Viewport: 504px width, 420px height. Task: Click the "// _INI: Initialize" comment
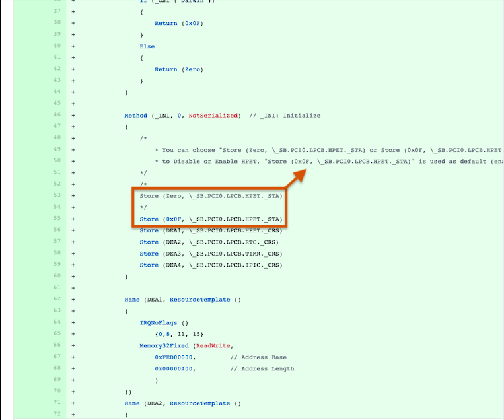point(285,116)
